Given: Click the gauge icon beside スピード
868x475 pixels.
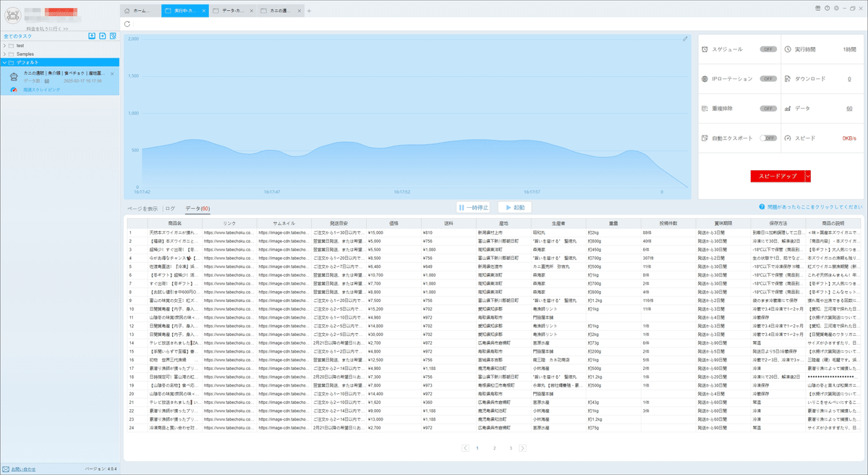Looking at the screenshot, I should click(x=788, y=138).
